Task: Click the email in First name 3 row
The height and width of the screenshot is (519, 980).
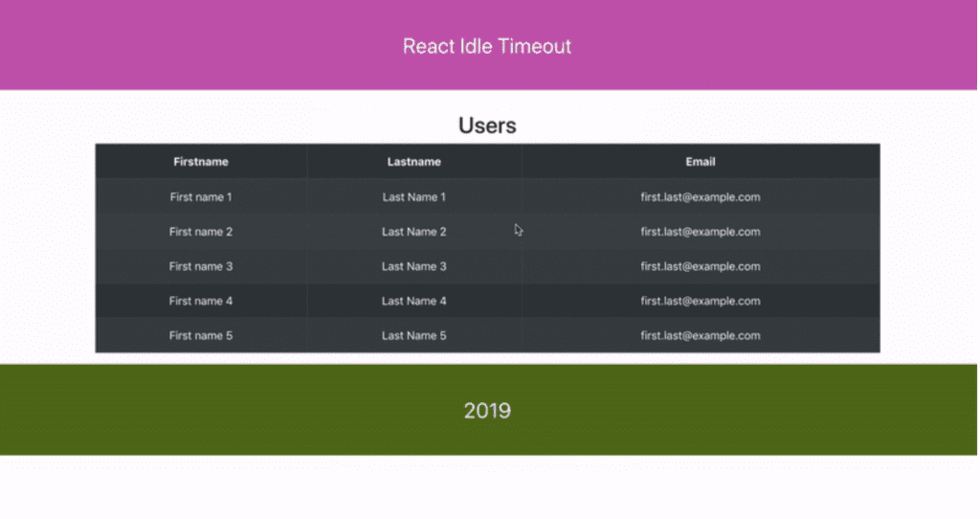Action: pos(700,266)
